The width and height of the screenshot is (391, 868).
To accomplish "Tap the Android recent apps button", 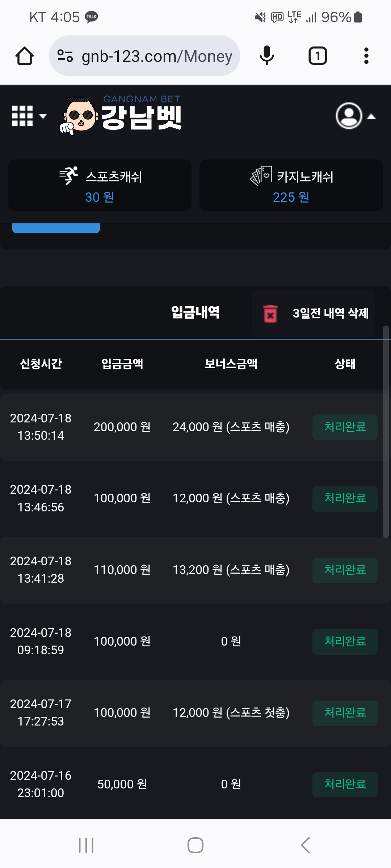I will (x=86, y=845).
